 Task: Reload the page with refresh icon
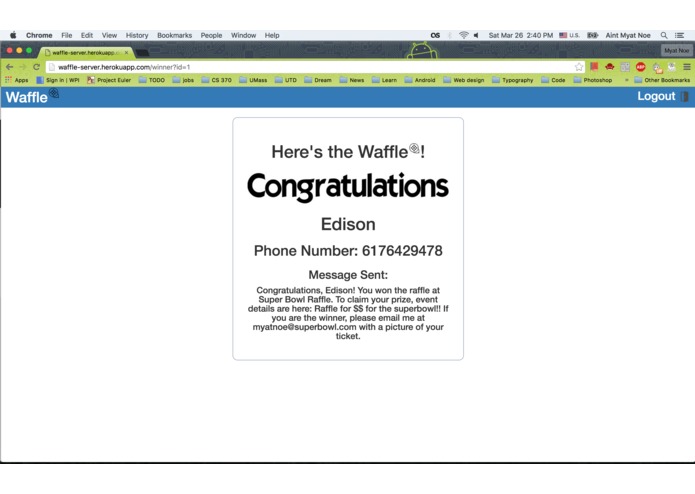[x=36, y=67]
